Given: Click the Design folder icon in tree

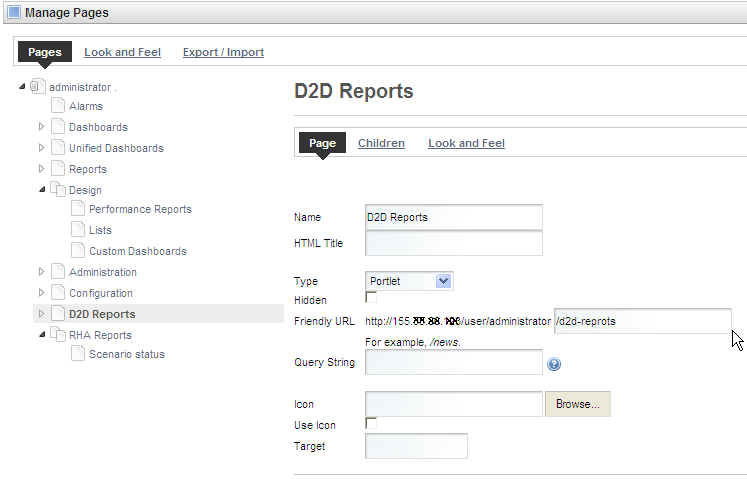Looking at the screenshot, I should [58, 190].
